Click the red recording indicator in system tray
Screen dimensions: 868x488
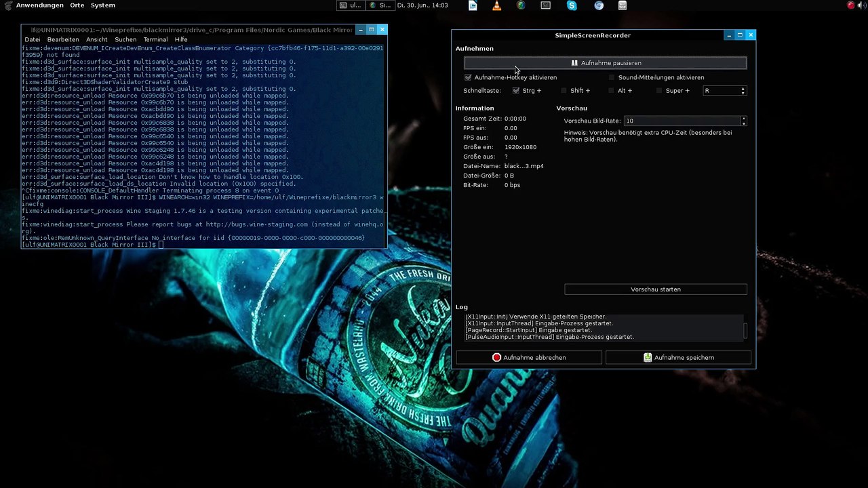tap(851, 5)
